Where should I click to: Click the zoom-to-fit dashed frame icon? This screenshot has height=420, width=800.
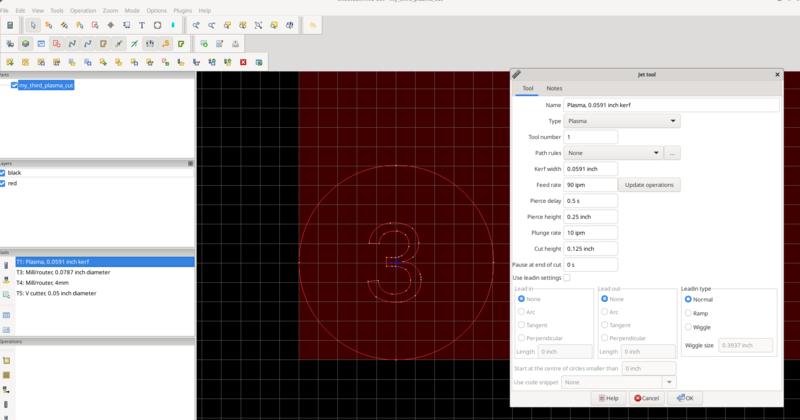(258, 25)
